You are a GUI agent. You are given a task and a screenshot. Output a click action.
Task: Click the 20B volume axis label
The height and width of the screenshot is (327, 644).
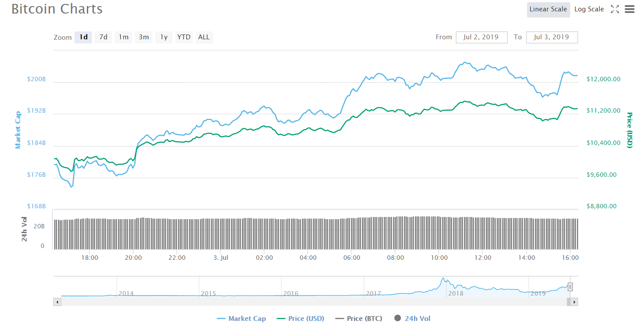coord(39,226)
